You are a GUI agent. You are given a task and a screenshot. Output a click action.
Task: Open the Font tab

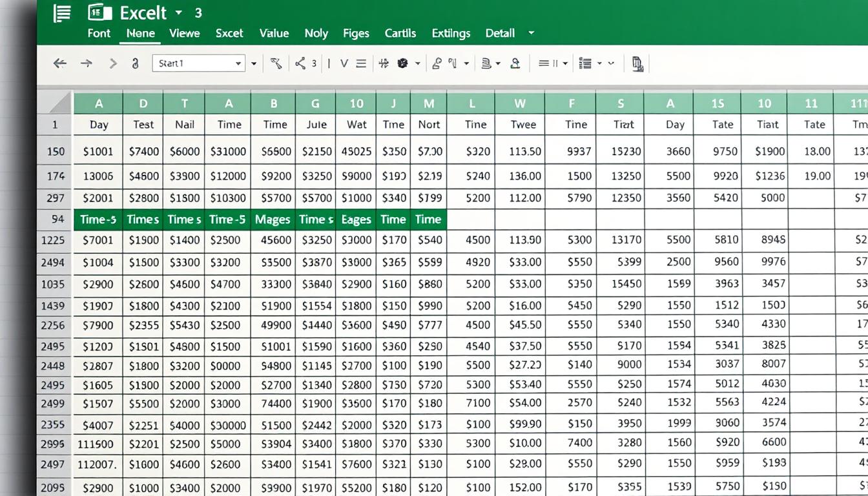coord(99,33)
